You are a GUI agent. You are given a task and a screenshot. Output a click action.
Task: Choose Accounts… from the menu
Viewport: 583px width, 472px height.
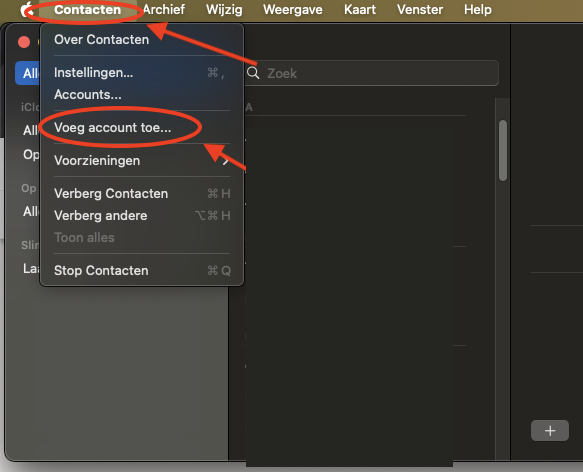tap(142, 94)
